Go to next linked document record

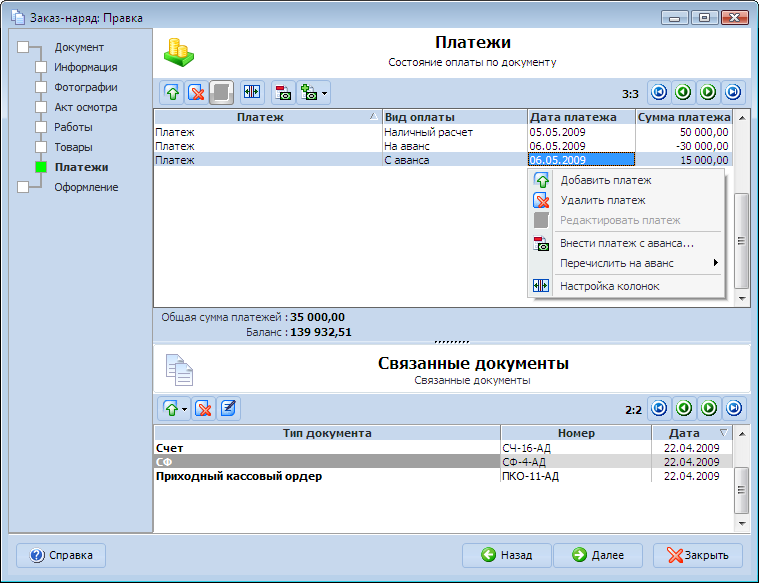(709, 408)
